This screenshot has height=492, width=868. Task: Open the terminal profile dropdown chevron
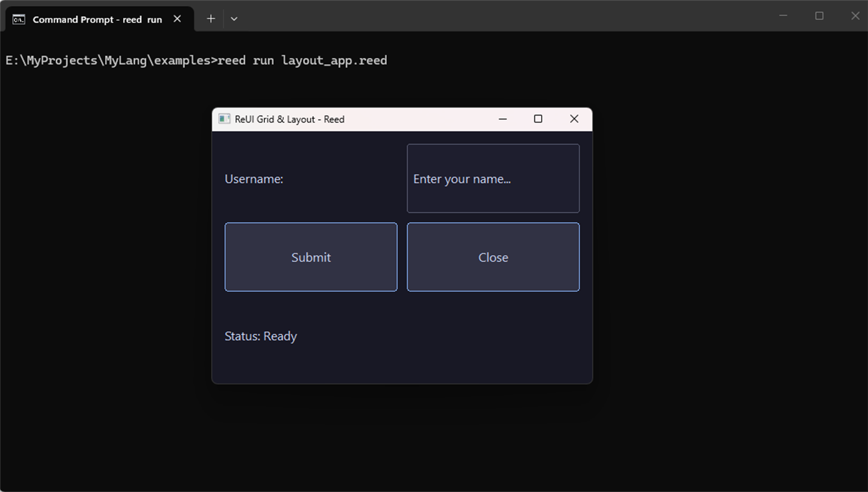tap(234, 19)
